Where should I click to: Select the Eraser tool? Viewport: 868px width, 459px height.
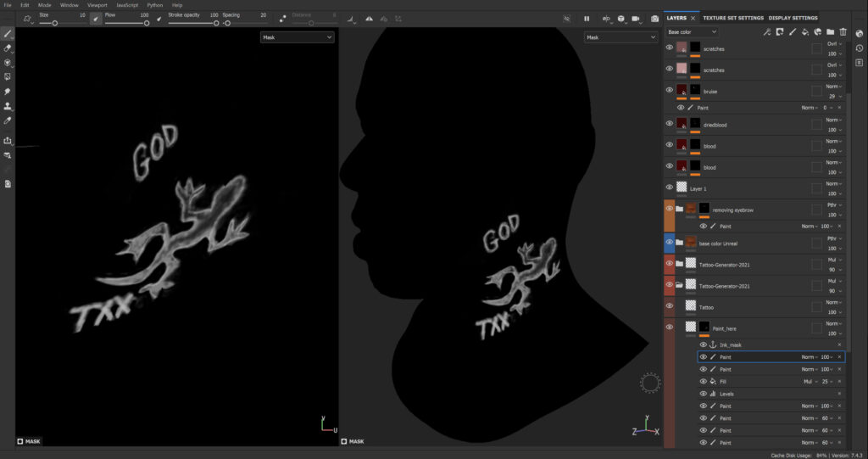(x=8, y=48)
